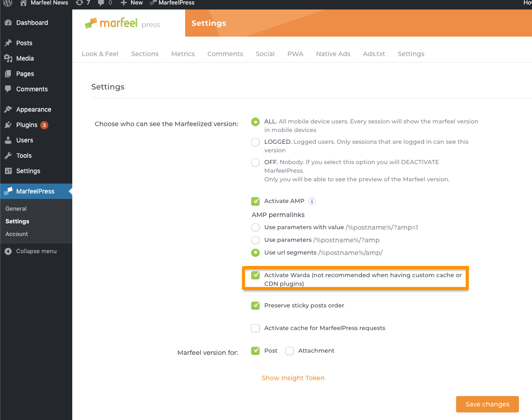Click the Activate AMP info icon
This screenshot has height=420, width=532.
312,201
